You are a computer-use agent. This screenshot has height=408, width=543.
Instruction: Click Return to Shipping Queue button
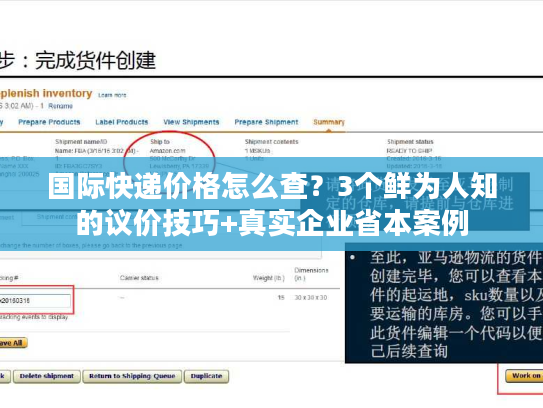click(132, 376)
